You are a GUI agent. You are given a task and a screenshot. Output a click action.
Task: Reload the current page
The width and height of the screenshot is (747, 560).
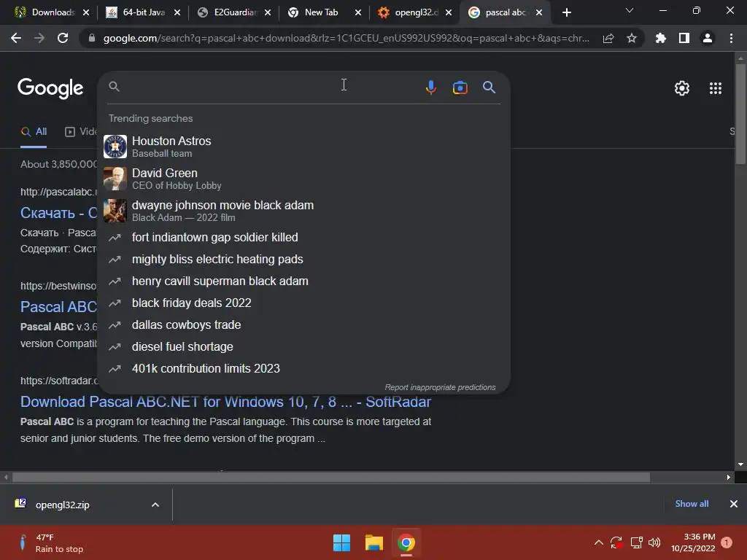click(x=63, y=38)
